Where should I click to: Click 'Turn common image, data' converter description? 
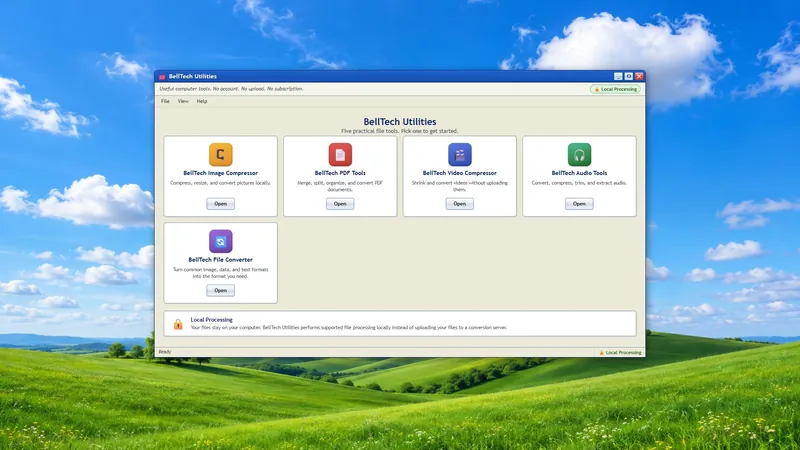(x=220, y=273)
